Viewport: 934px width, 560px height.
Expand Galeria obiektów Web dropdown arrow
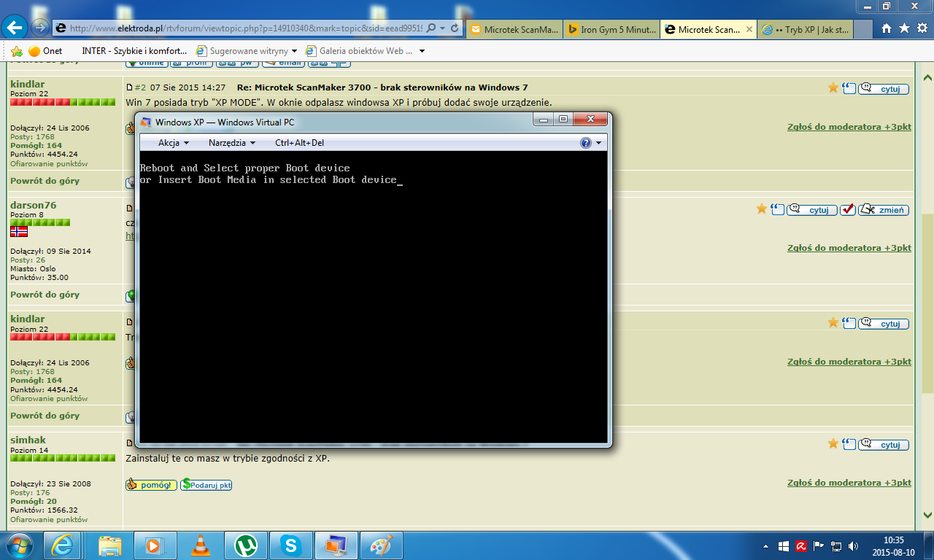pos(422,51)
